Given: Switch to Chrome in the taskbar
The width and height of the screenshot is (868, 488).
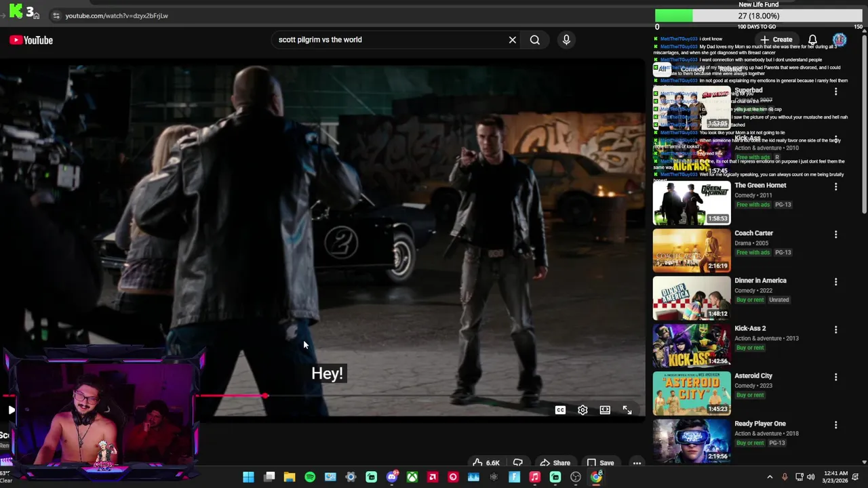Looking at the screenshot, I should pyautogui.click(x=596, y=477).
